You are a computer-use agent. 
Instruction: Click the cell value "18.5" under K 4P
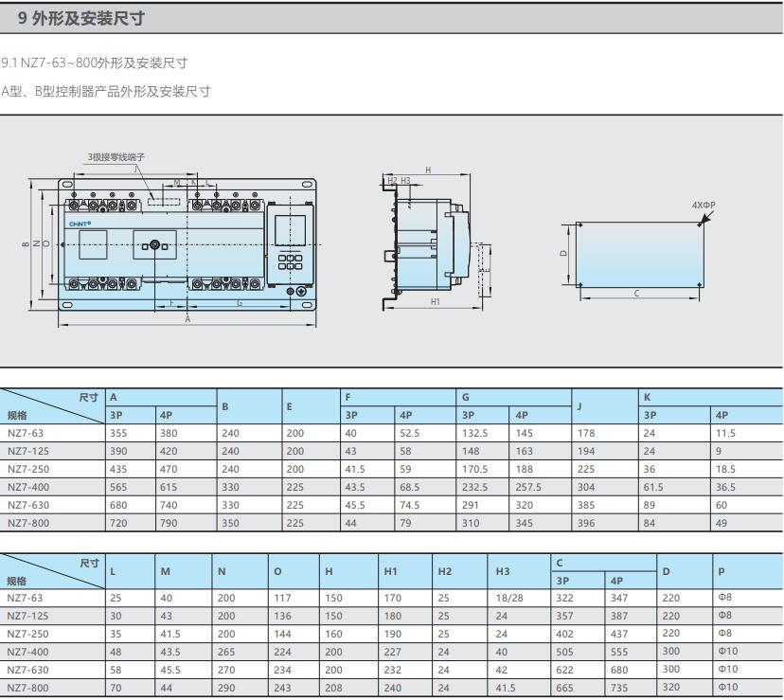(725, 469)
